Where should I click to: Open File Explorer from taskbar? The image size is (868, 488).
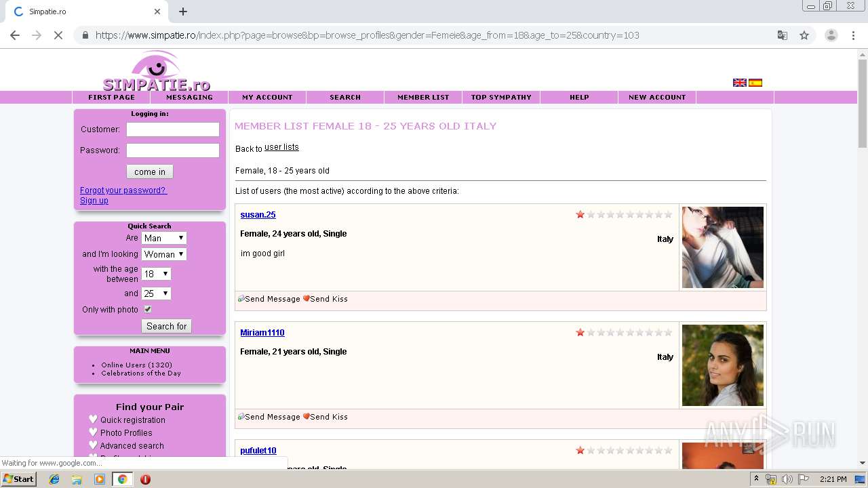(x=77, y=479)
